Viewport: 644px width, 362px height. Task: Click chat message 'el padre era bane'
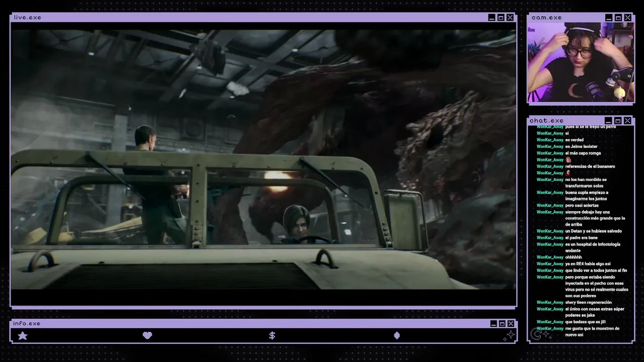click(582, 238)
